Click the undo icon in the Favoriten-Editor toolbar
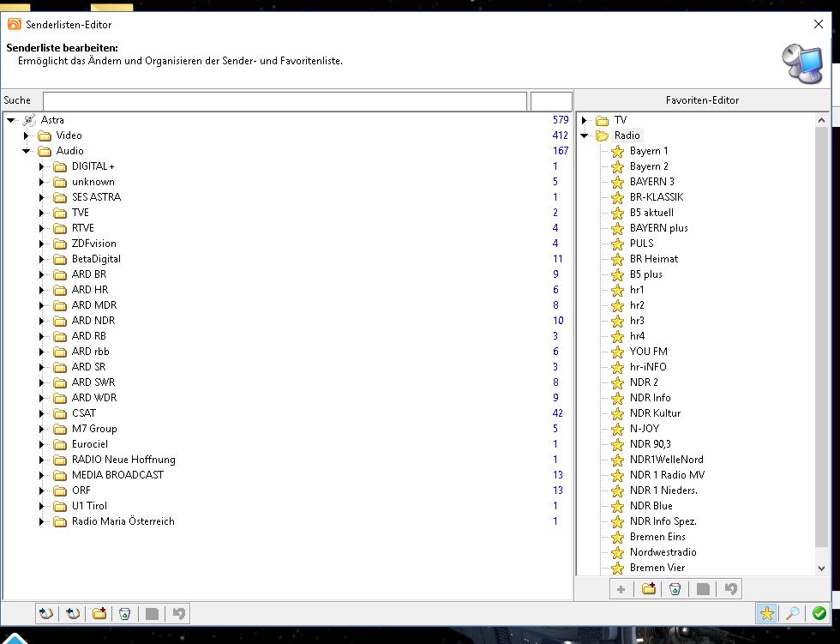 click(x=730, y=589)
